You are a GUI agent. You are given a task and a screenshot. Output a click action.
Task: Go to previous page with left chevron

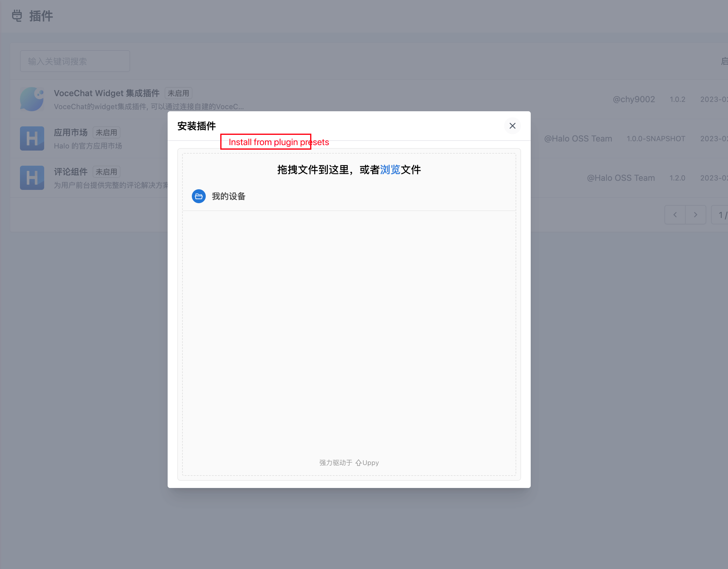click(x=675, y=215)
